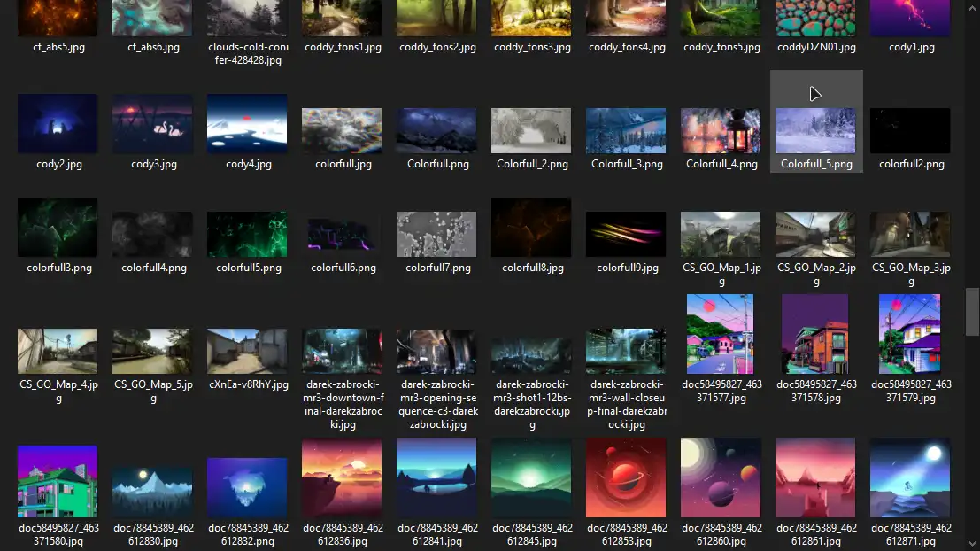
Task: Select colorfull6.png purple neon image
Action: (x=342, y=234)
